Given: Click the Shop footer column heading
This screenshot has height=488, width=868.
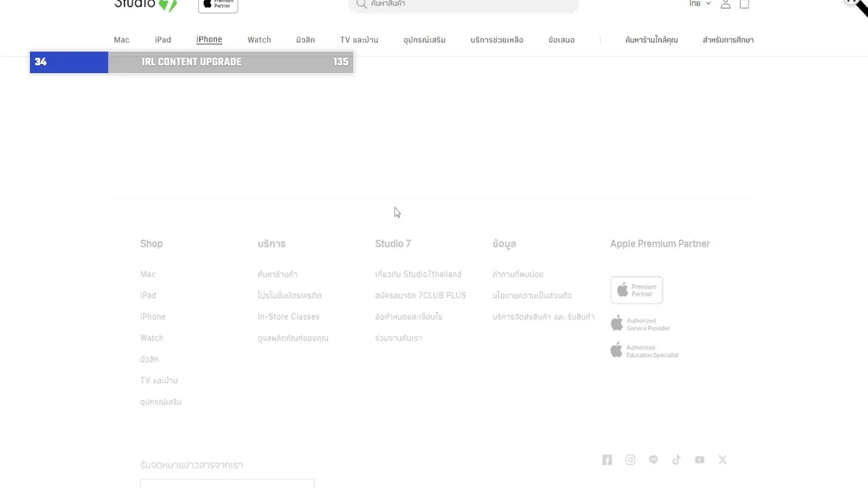Looking at the screenshot, I should coord(151,243).
